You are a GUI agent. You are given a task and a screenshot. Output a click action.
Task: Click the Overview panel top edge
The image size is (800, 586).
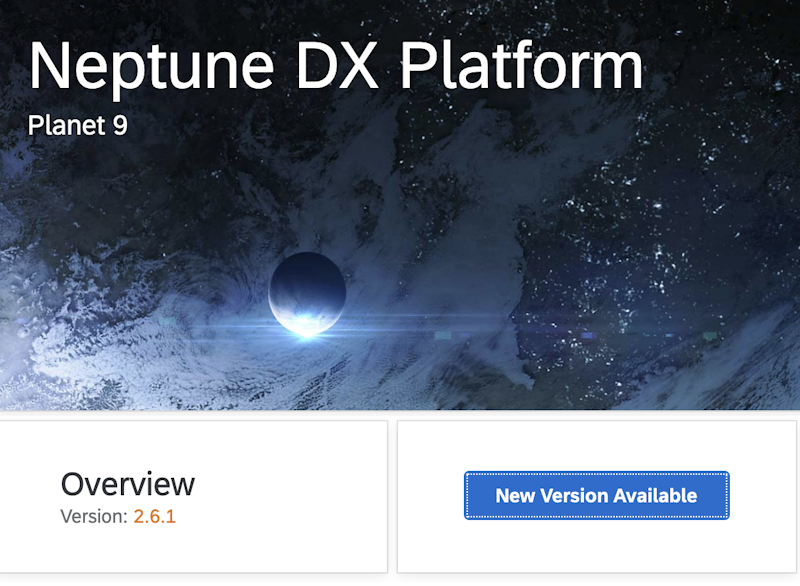pyautogui.click(x=195, y=422)
